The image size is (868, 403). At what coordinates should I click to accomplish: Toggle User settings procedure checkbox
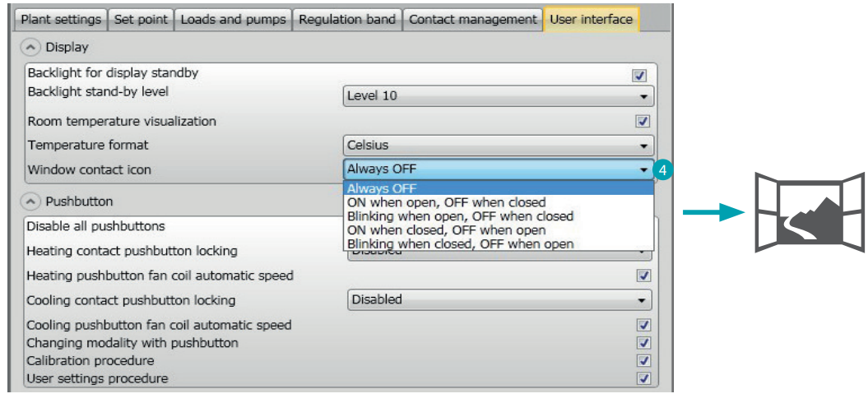click(644, 378)
